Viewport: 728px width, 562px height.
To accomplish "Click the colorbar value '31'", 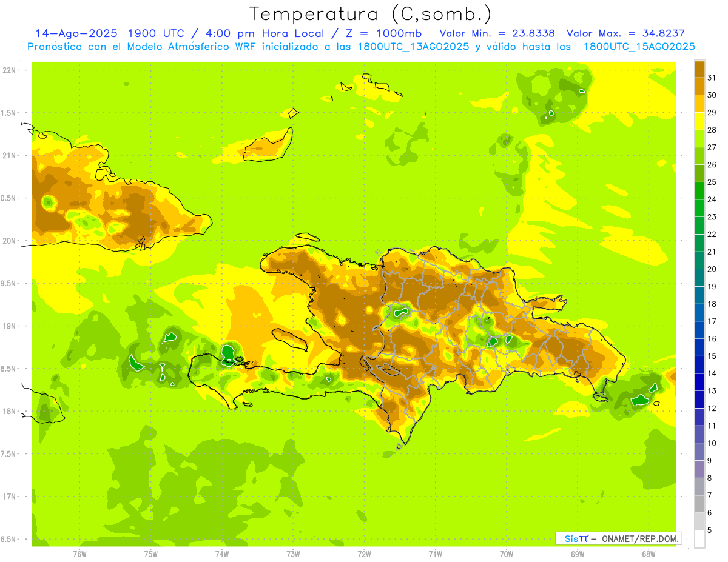I will click(x=712, y=78).
